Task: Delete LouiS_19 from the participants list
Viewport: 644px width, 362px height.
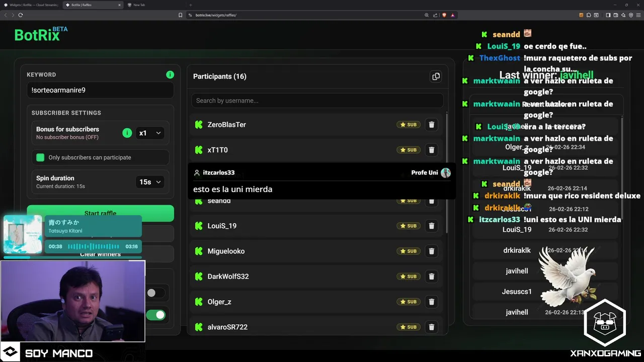Action: coord(431,226)
